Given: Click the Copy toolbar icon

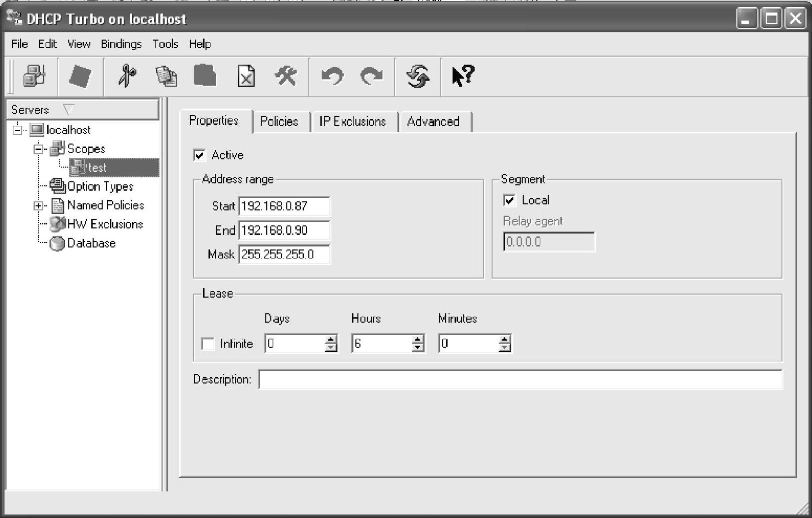Looking at the screenshot, I should 166,76.
